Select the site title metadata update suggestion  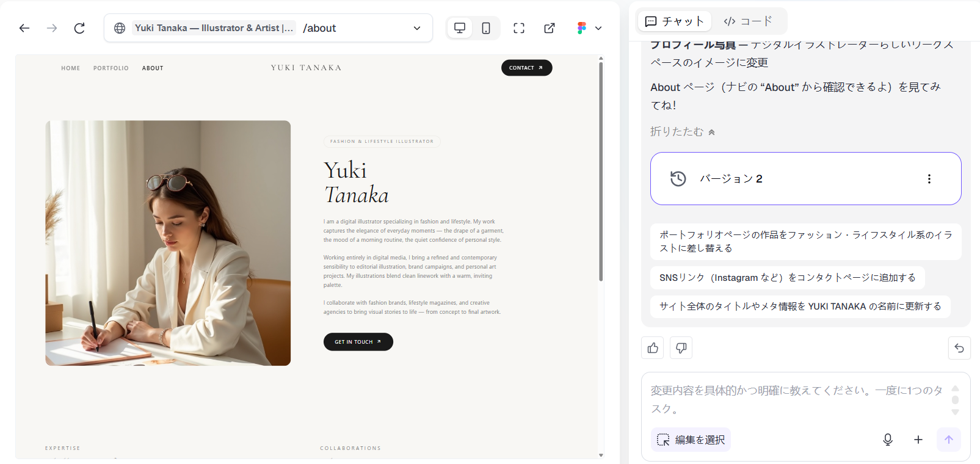pos(800,306)
